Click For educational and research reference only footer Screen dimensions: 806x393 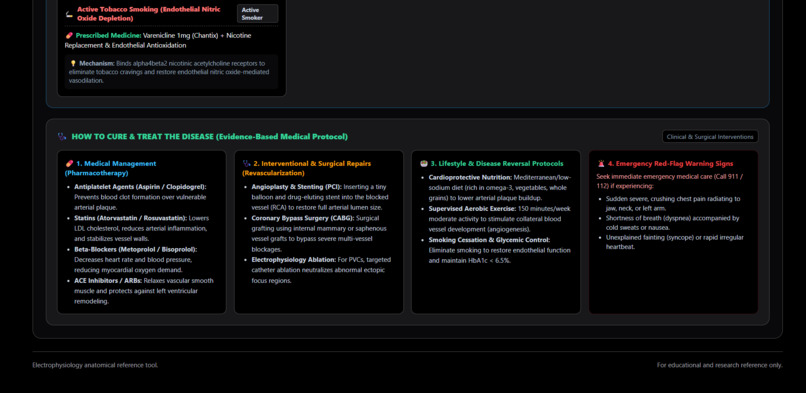pyautogui.click(x=720, y=365)
